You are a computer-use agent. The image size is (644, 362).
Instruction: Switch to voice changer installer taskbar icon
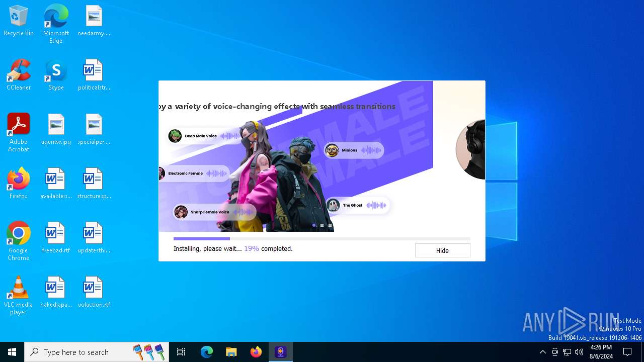pos(281,352)
